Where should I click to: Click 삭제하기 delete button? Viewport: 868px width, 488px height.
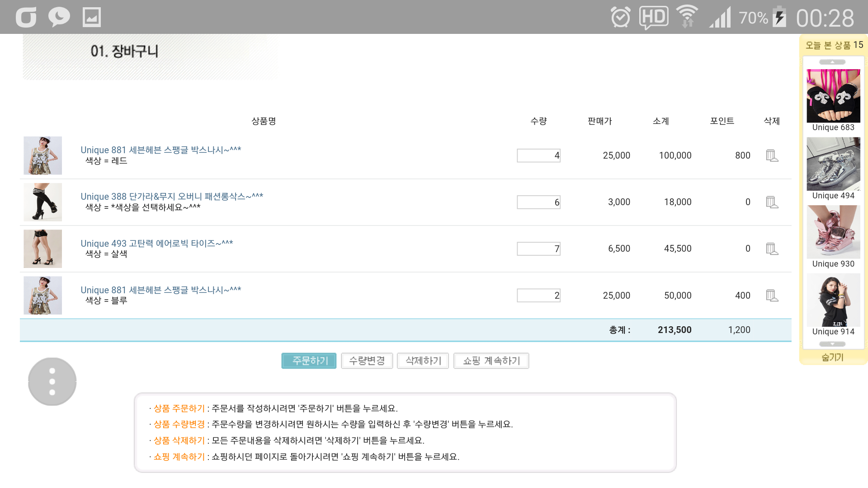point(423,361)
